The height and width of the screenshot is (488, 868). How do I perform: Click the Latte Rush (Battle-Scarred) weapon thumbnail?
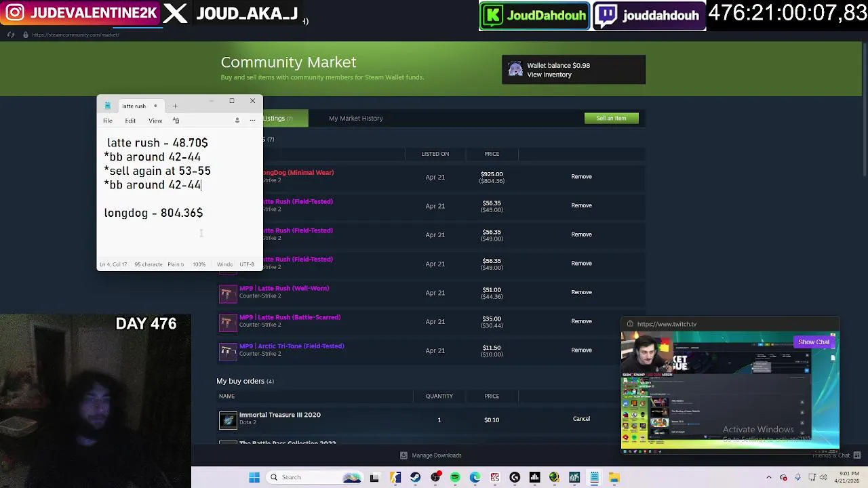[228, 322]
